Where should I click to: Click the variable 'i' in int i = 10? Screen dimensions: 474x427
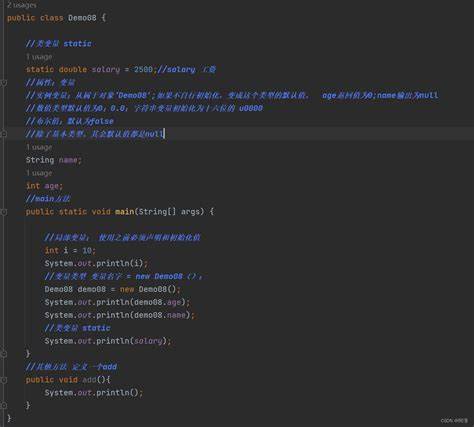(x=66, y=250)
